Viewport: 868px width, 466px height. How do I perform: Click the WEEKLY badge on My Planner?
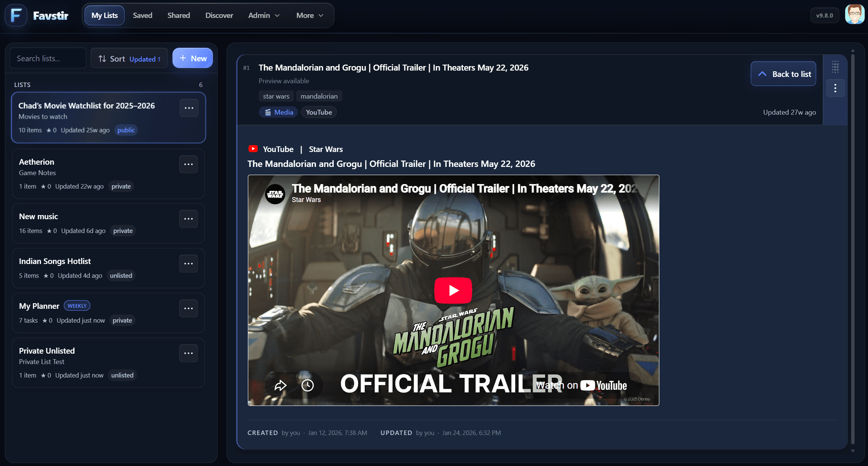point(77,305)
